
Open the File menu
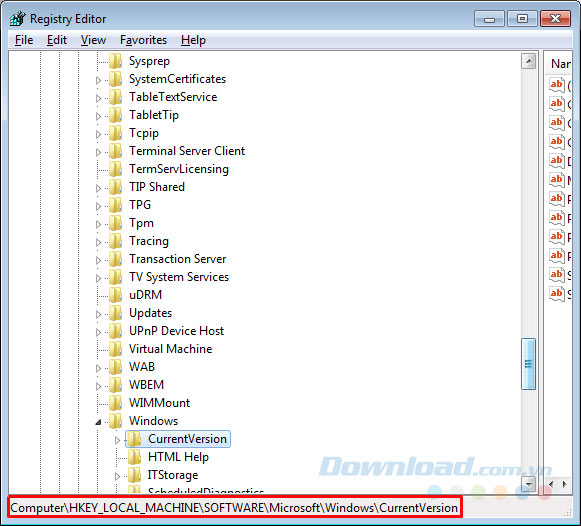click(x=24, y=40)
